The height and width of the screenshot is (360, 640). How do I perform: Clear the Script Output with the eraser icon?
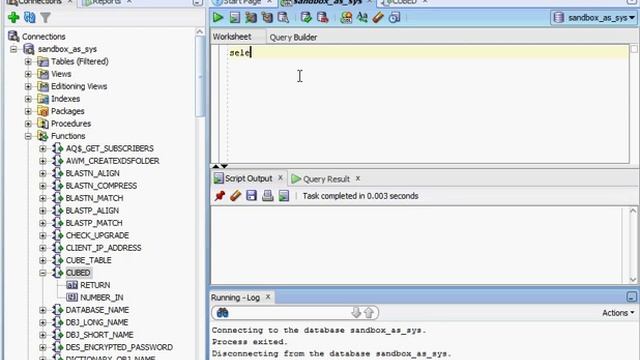[236, 196]
